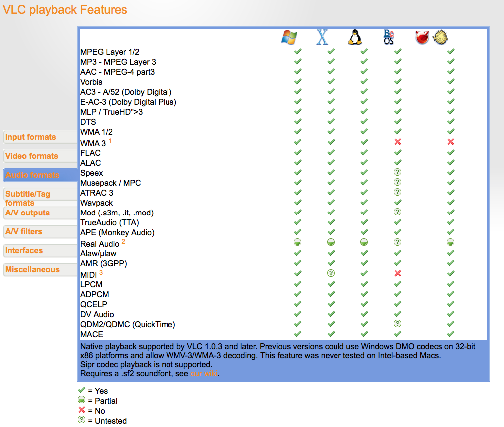
Task: Switch to the Interfaces tab
Action: (40, 251)
